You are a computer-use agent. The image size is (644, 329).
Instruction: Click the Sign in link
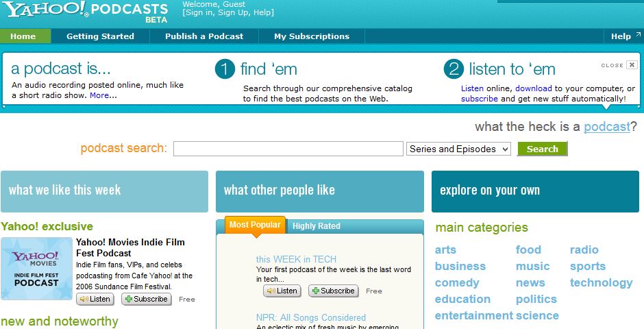[x=199, y=13]
